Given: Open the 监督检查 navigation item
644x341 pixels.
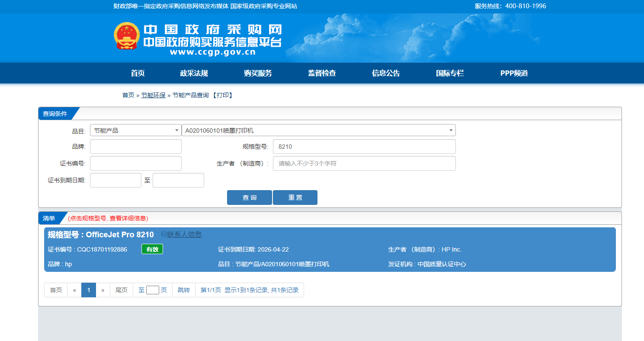Looking at the screenshot, I should 322,73.
